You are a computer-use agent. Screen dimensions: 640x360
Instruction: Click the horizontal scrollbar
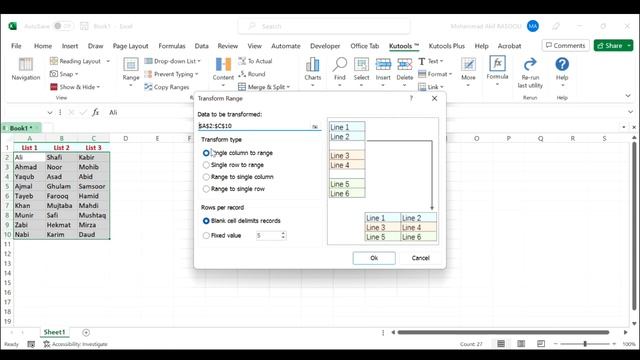click(x=503, y=332)
